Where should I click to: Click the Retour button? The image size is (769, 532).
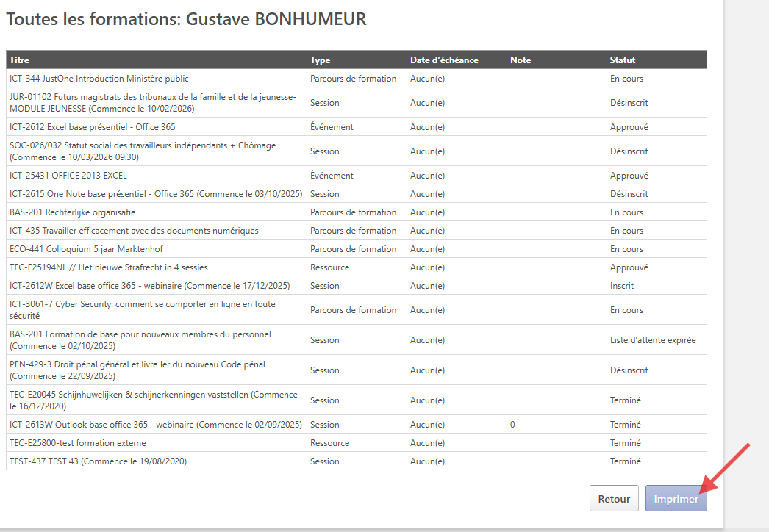[614, 498]
